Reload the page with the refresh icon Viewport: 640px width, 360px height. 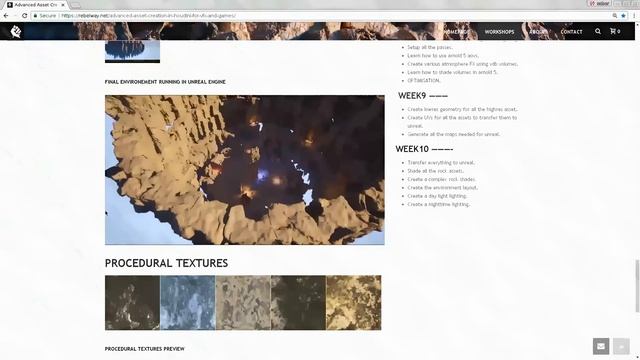[24, 16]
